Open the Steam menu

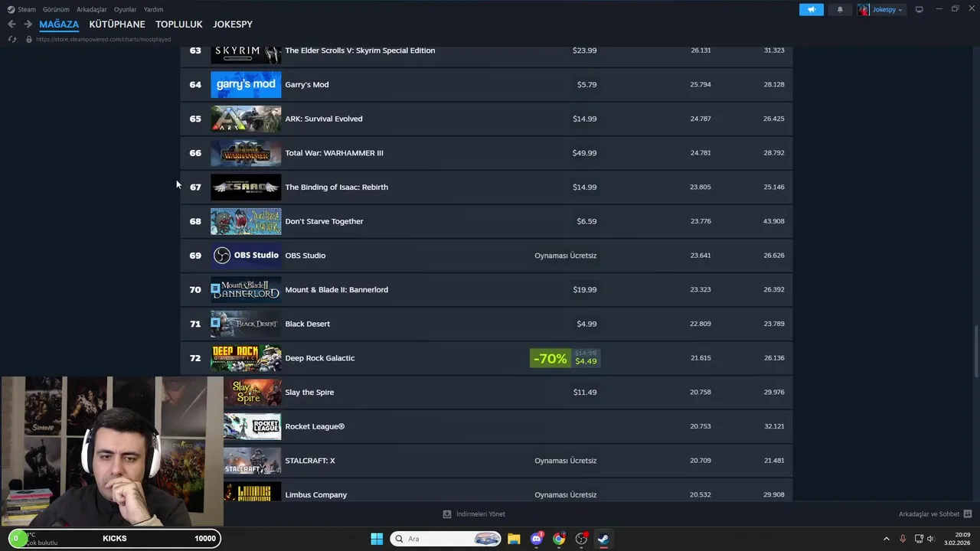pos(21,9)
